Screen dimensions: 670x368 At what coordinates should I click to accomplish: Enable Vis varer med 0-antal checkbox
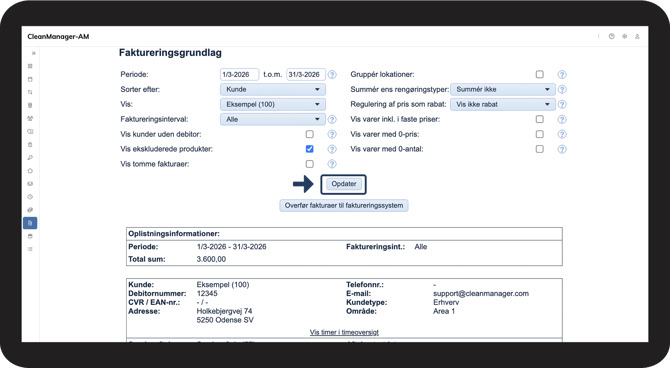coord(540,149)
